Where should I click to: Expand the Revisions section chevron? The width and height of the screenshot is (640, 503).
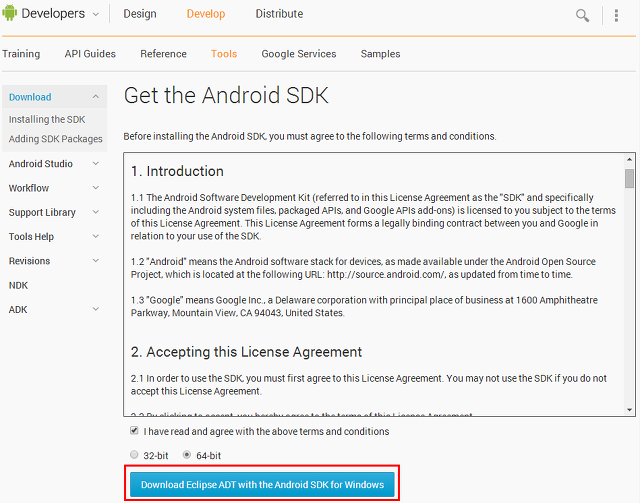click(x=96, y=260)
